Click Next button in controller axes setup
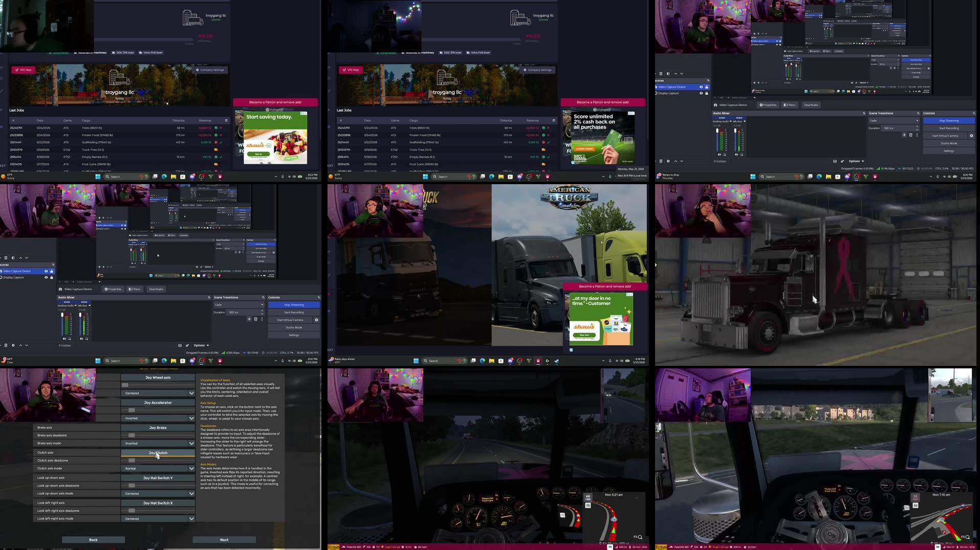Viewport: 980px width, 550px height. [224, 540]
